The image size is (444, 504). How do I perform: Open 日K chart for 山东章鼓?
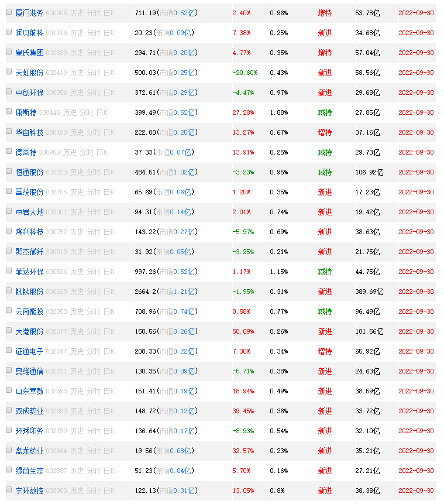pos(109,392)
